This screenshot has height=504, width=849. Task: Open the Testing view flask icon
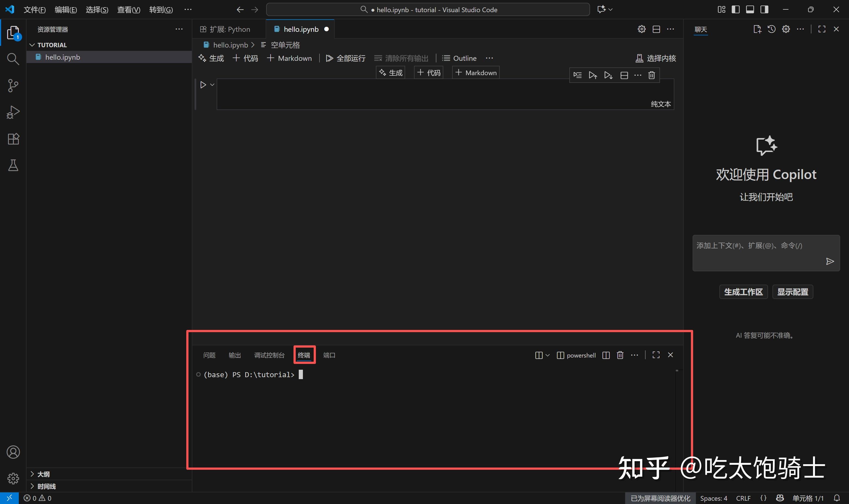point(13,166)
